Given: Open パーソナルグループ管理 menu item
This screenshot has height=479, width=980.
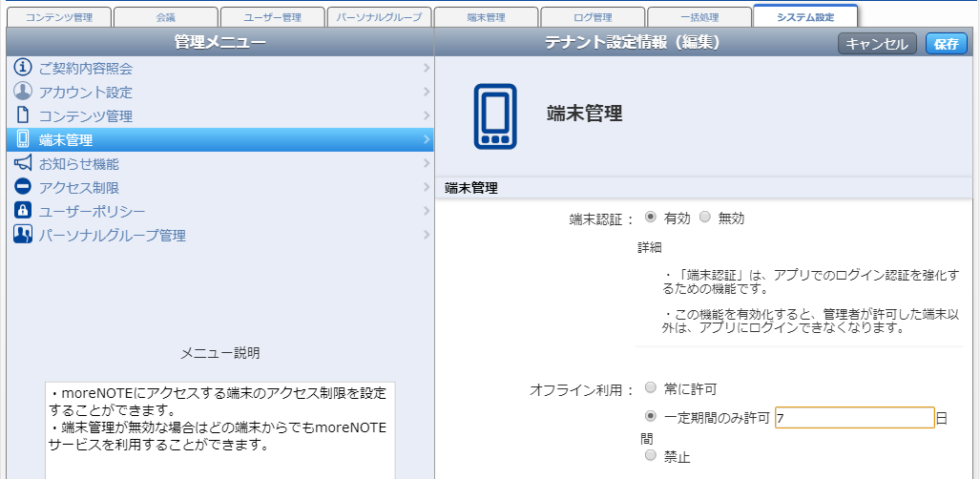Looking at the screenshot, I should (220, 235).
